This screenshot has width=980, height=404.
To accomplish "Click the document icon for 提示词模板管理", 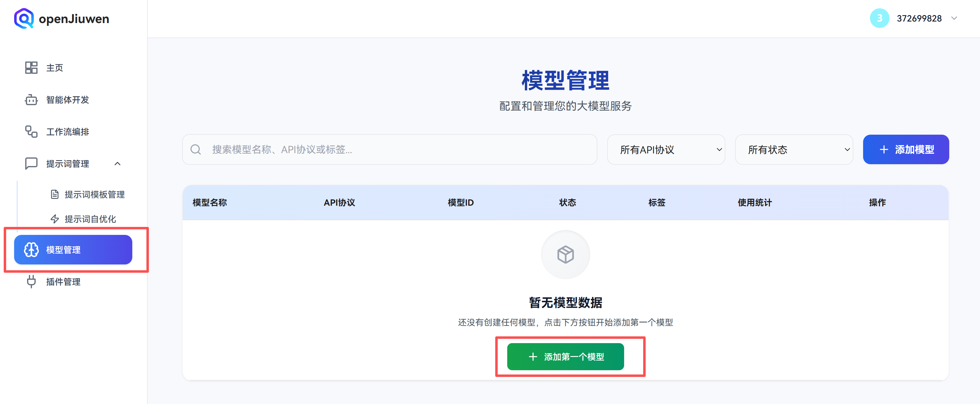I will point(55,194).
